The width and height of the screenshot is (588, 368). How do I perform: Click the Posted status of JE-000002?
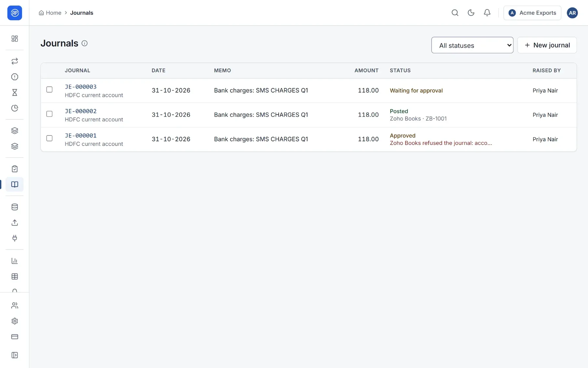399,111
